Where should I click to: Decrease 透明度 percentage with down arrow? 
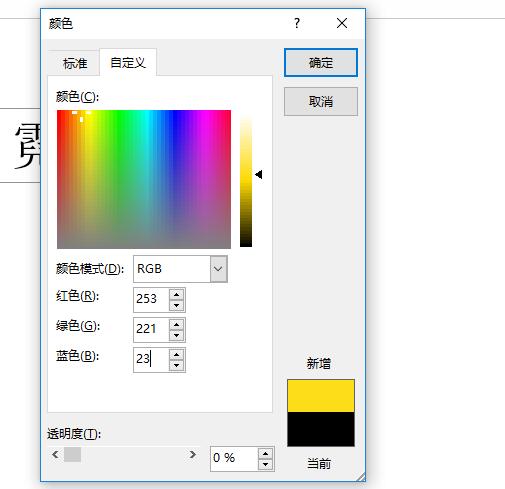pyautogui.click(x=265, y=464)
